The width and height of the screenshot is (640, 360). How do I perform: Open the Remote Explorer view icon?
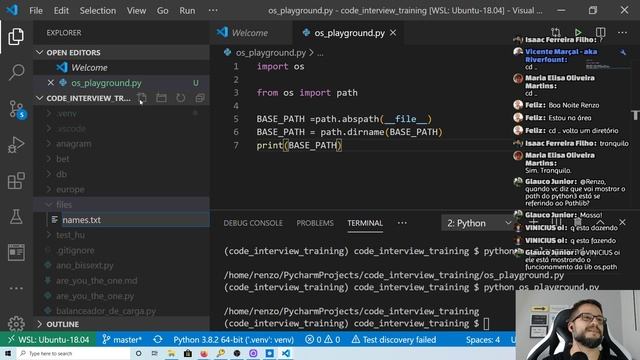16,252
